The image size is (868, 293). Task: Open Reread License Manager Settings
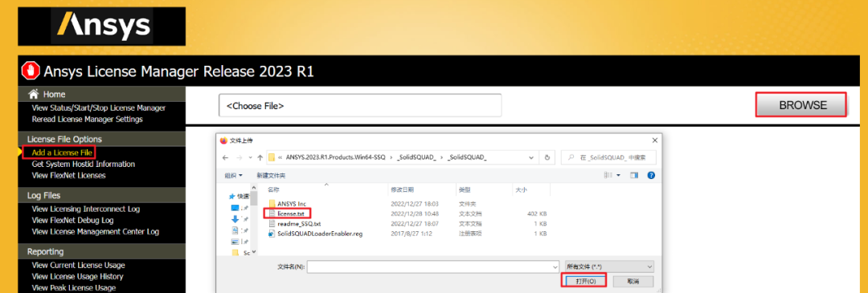click(x=87, y=119)
